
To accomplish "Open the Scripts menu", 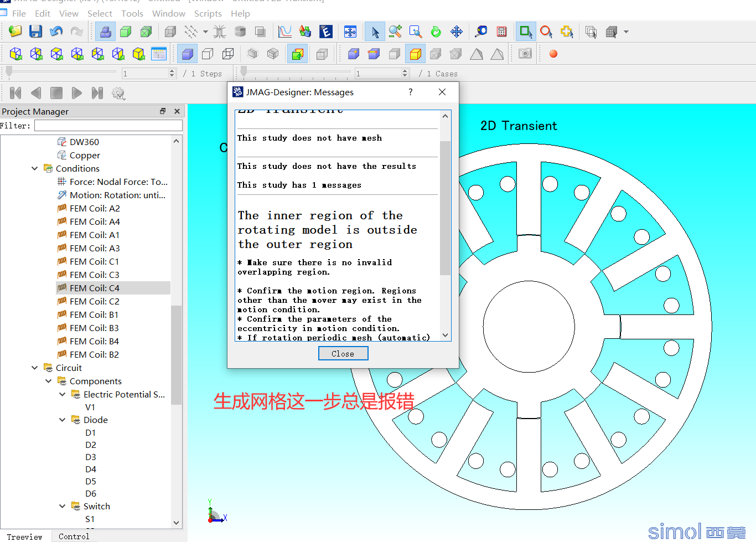I will pyautogui.click(x=208, y=13).
